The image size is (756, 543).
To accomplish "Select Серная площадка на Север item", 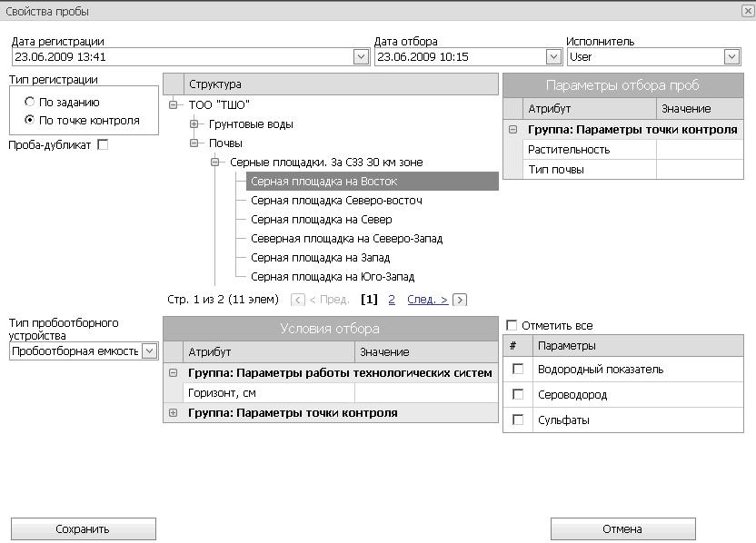I will pos(321,220).
